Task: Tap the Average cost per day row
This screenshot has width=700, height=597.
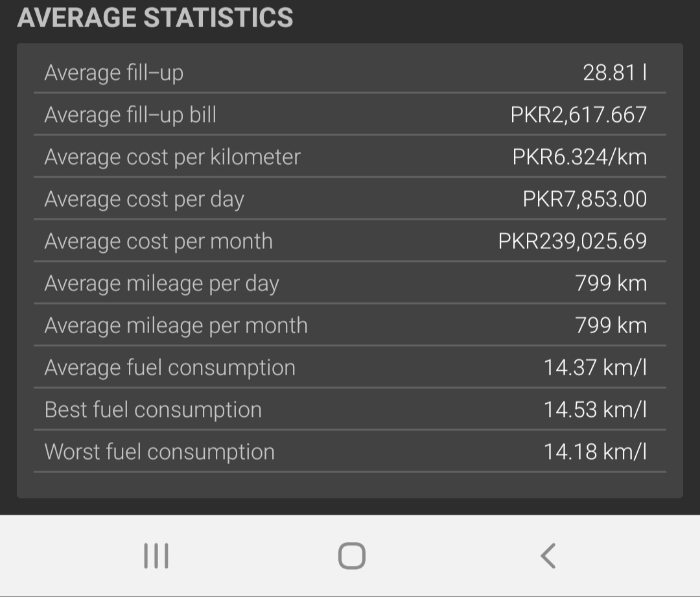Action: pos(350,199)
